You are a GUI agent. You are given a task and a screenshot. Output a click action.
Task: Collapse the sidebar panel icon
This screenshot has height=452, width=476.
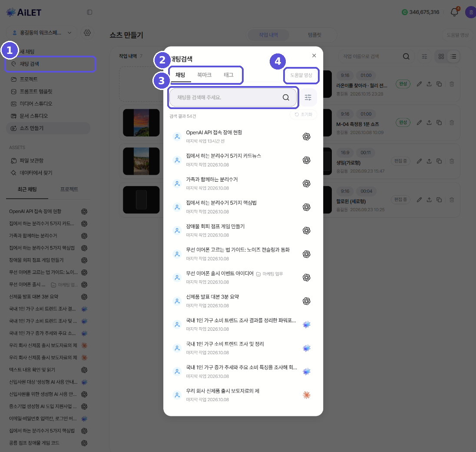tap(89, 12)
